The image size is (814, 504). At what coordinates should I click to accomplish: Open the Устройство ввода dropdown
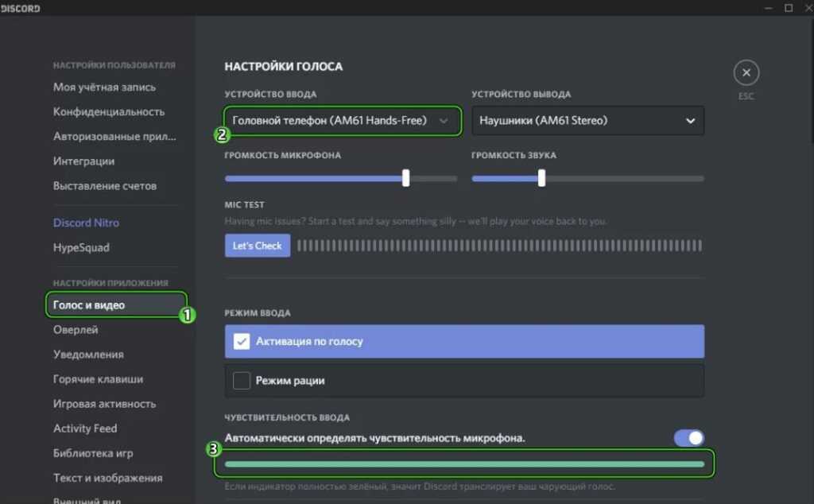pos(342,121)
